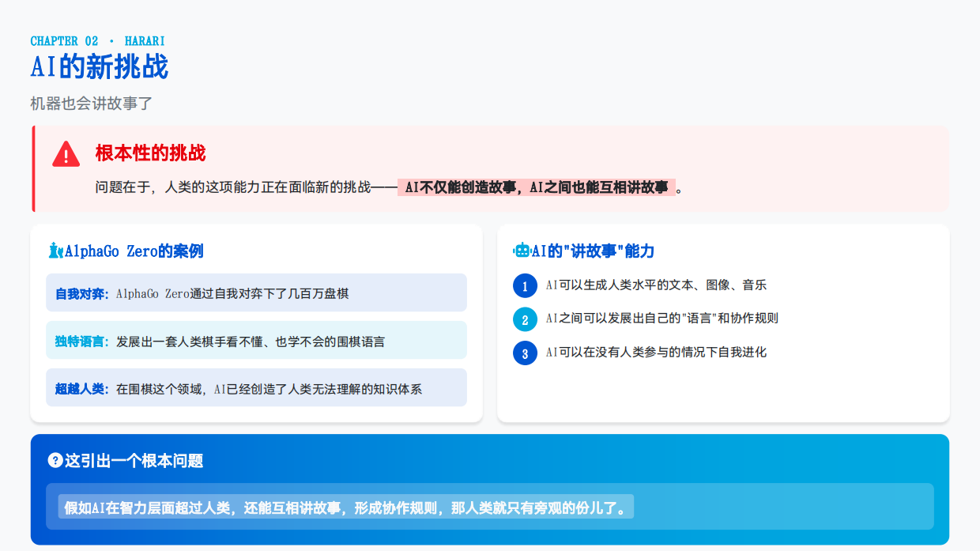Click the exclamation mark inside the warning triangle

66,157
